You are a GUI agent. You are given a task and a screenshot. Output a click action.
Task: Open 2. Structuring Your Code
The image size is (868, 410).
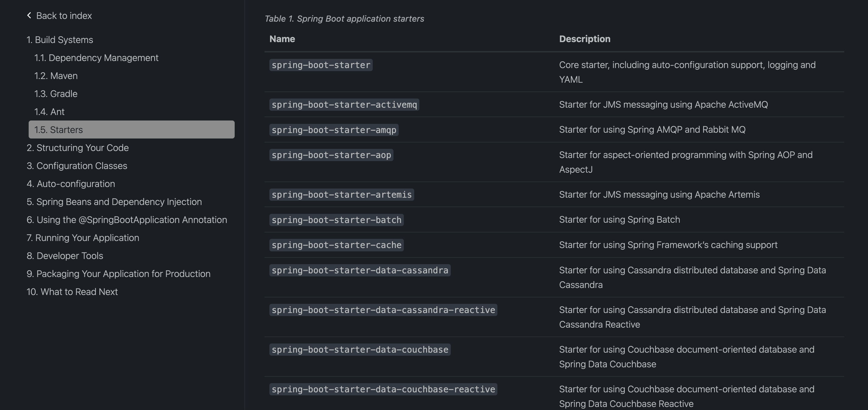[x=77, y=147]
